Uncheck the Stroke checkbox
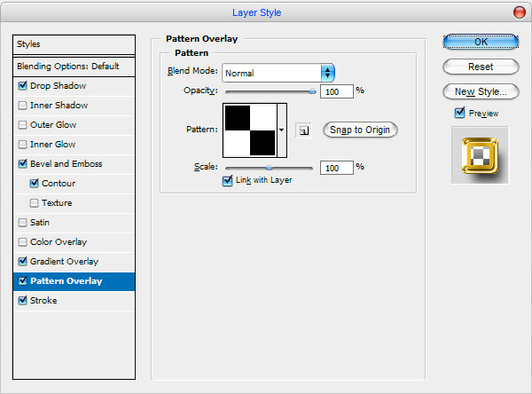Image resolution: width=532 pixels, height=394 pixels. [22, 300]
